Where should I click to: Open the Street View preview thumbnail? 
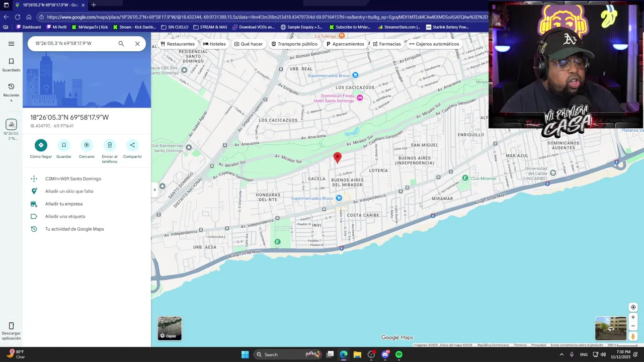tap(611, 328)
